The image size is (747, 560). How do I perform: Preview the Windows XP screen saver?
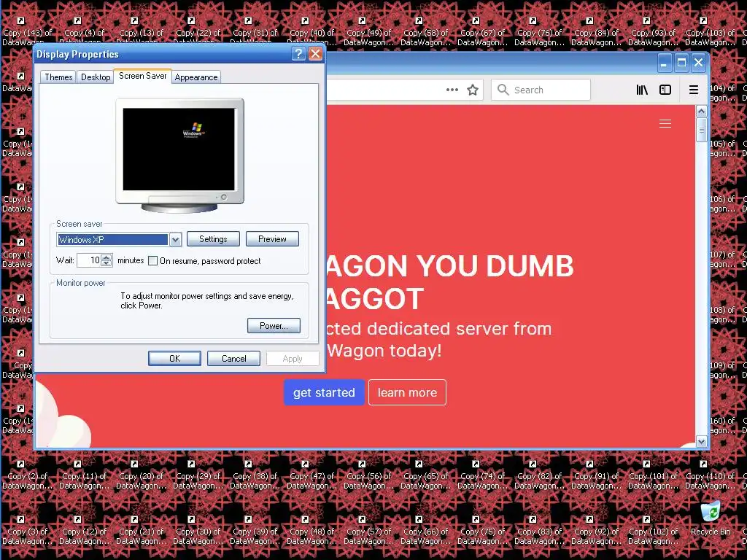coord(272,239)
